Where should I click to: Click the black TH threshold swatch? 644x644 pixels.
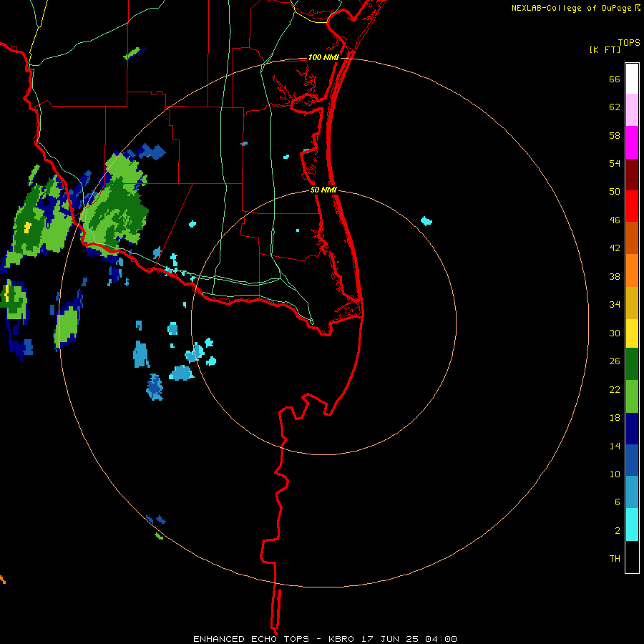(632, 557)
